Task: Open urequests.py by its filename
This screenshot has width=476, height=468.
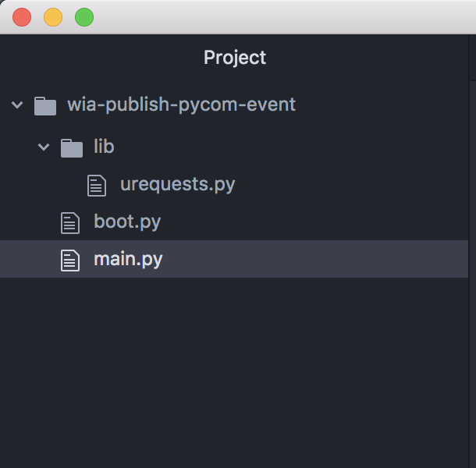Action: [x=178, y=185]
